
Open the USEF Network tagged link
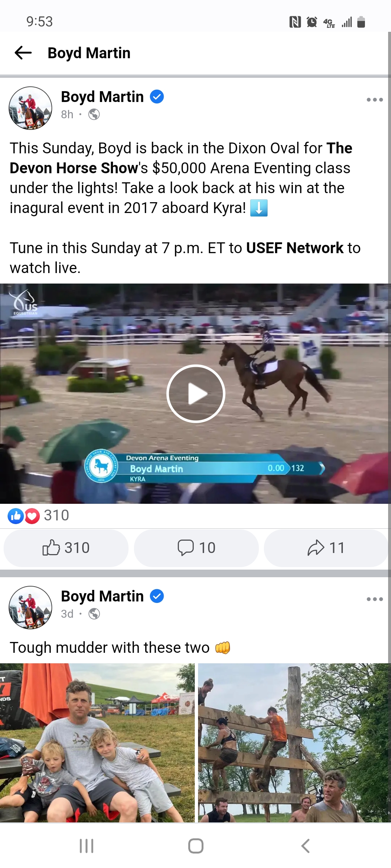(x=295, y=248)
